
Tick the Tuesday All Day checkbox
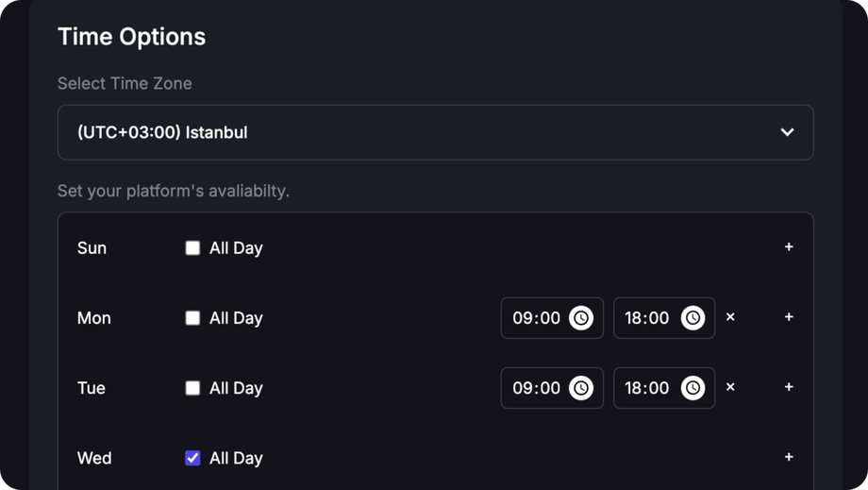tap(192, 388)
